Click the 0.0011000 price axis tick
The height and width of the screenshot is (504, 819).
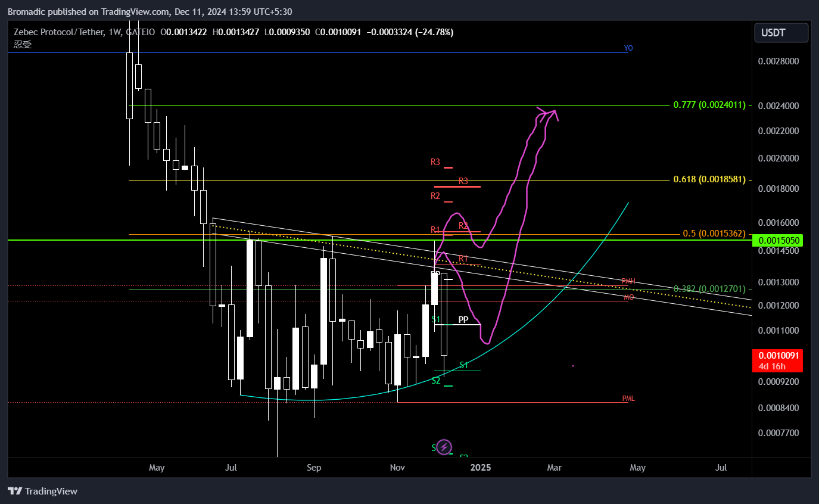click(x=778, y=331)
